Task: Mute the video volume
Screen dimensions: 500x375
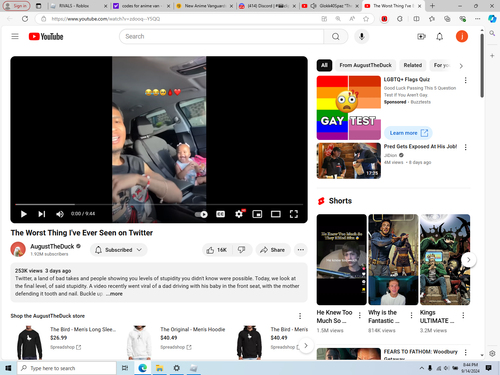Action: click(60, 214)
